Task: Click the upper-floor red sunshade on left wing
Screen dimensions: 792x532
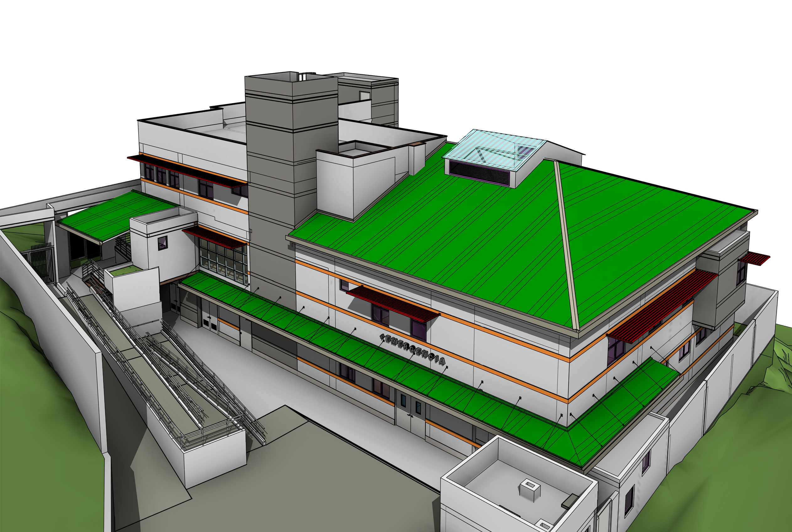Action: pyautogui.click(x=188, y=172)
